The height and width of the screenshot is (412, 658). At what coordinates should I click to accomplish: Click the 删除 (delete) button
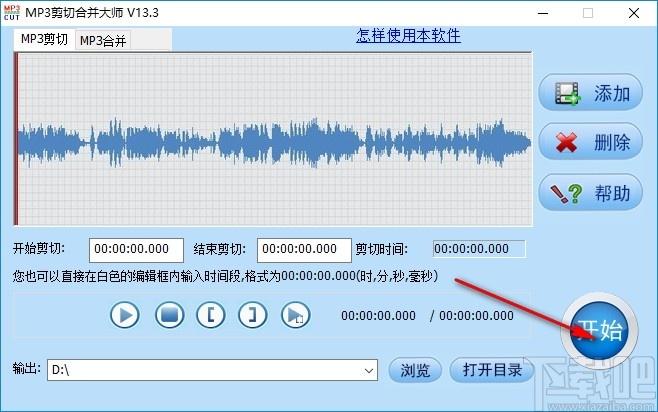click(590, 142)
